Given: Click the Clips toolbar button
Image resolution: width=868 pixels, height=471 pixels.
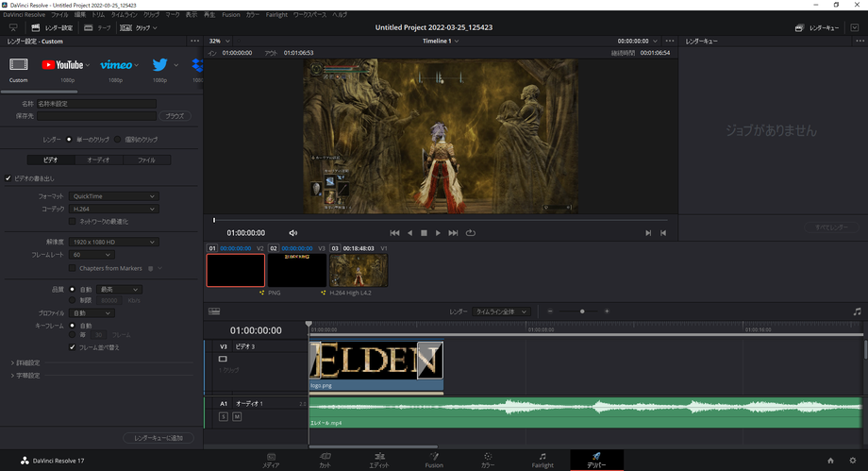Looking at the screenshot, I should coord(139,27).
